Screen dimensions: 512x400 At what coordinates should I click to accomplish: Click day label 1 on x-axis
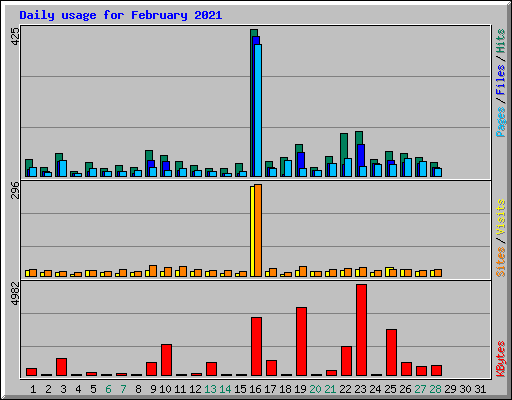(x=33, y=389)
